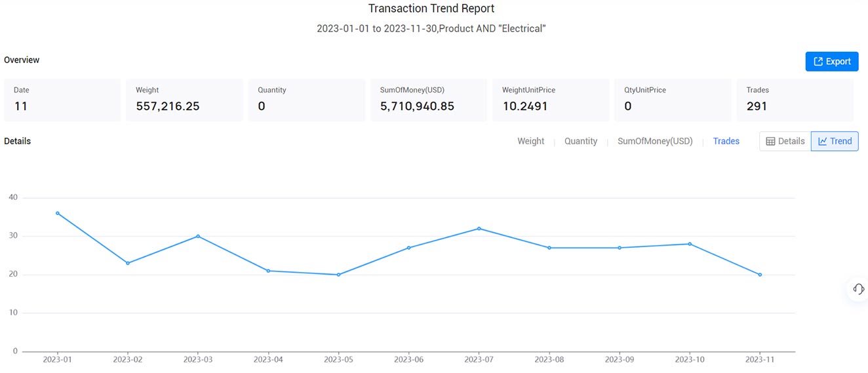Click the 2023-05 data point on chart
This screenshot has width=868, height=373.
338,275
